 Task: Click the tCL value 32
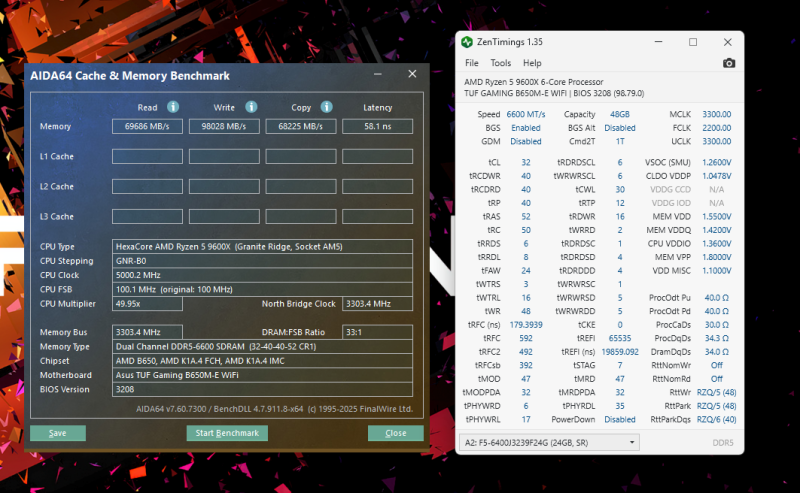[x=526, y=162]
